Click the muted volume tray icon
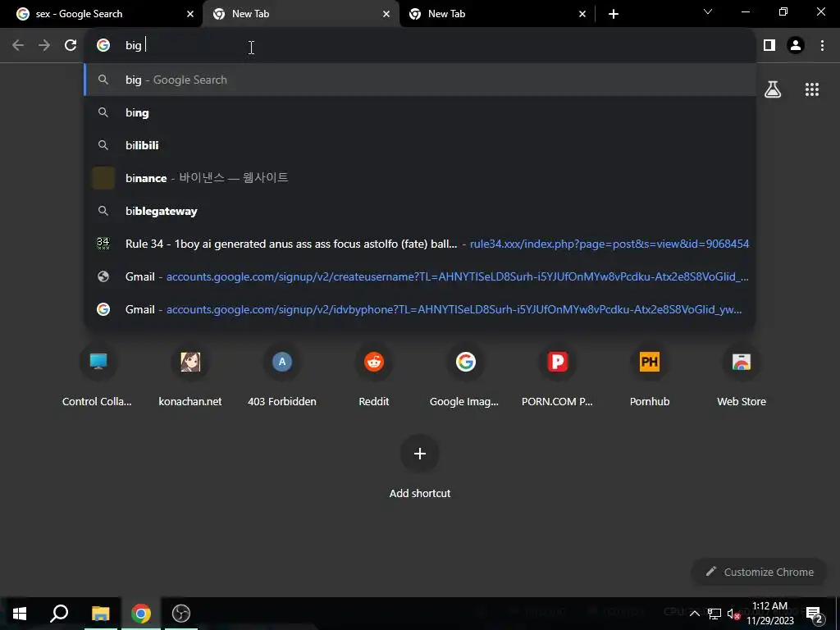 [x=733, y=614]
